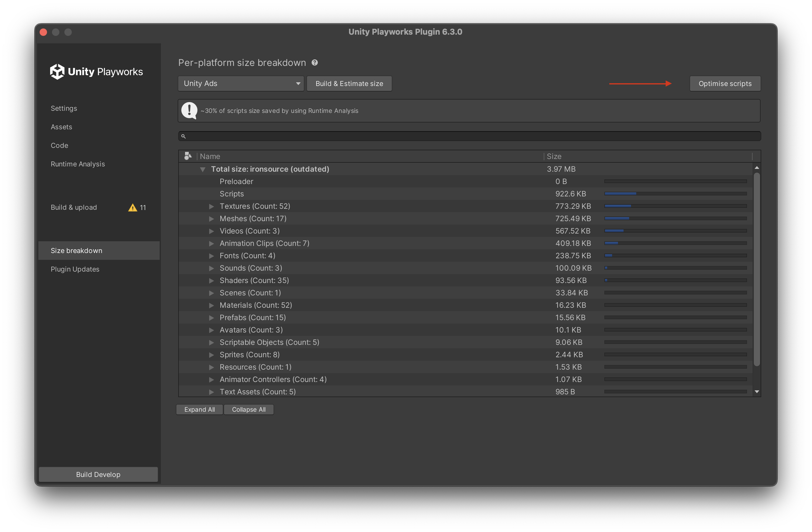Select the Preloader row
Screen dimensions: 812x532
pos(465,182)
